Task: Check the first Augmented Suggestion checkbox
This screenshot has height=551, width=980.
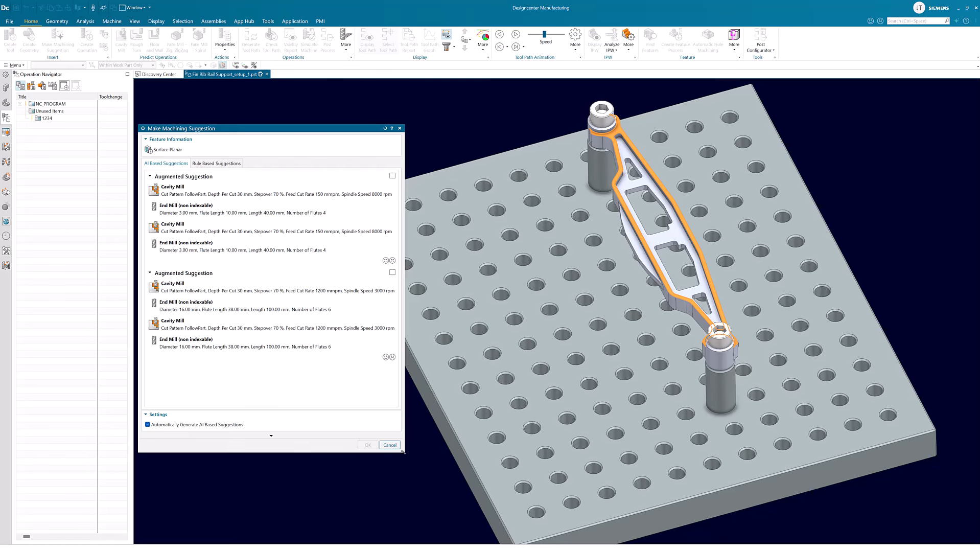Action: 392,176
